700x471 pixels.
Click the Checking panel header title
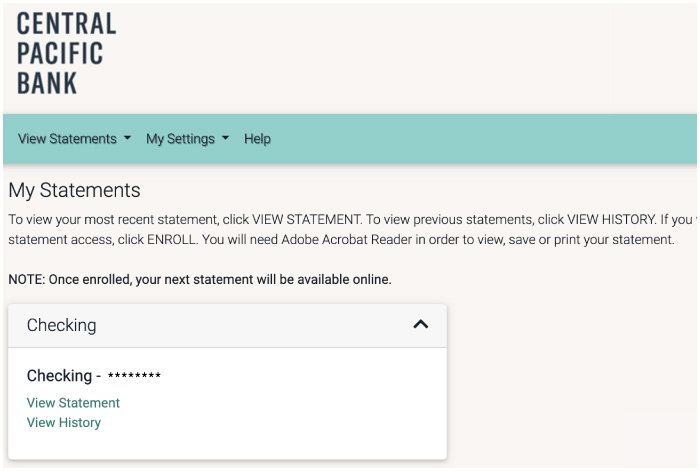[61, 325]
